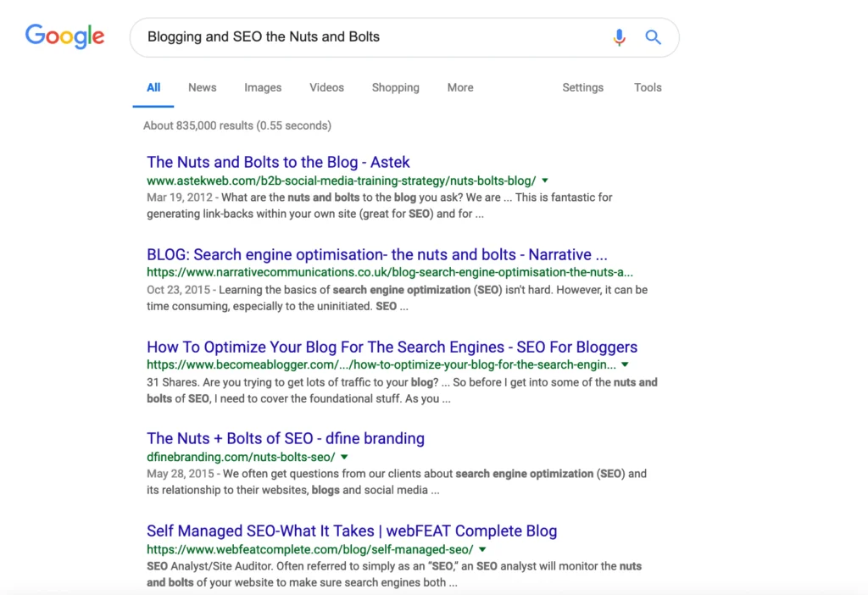Open the dropdown arrow beside webfeatcomplete.com URL
The image size is (868, 595).
[x=481, y=549]
